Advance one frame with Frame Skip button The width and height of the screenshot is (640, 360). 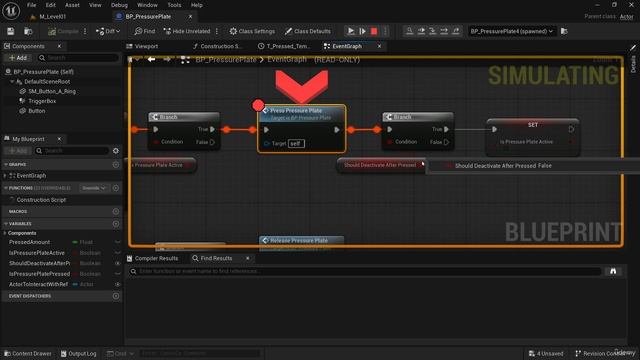362,31
